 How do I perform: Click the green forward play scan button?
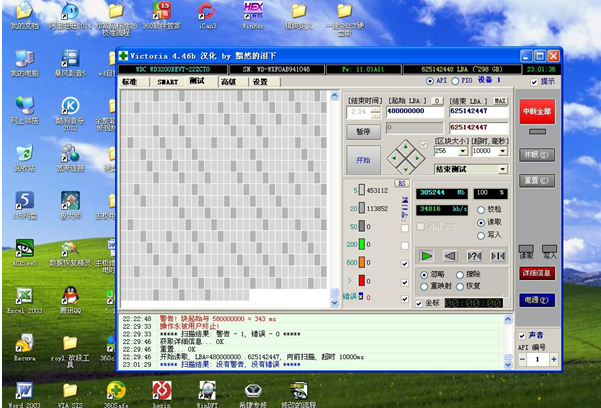click(x=427, y=255)
